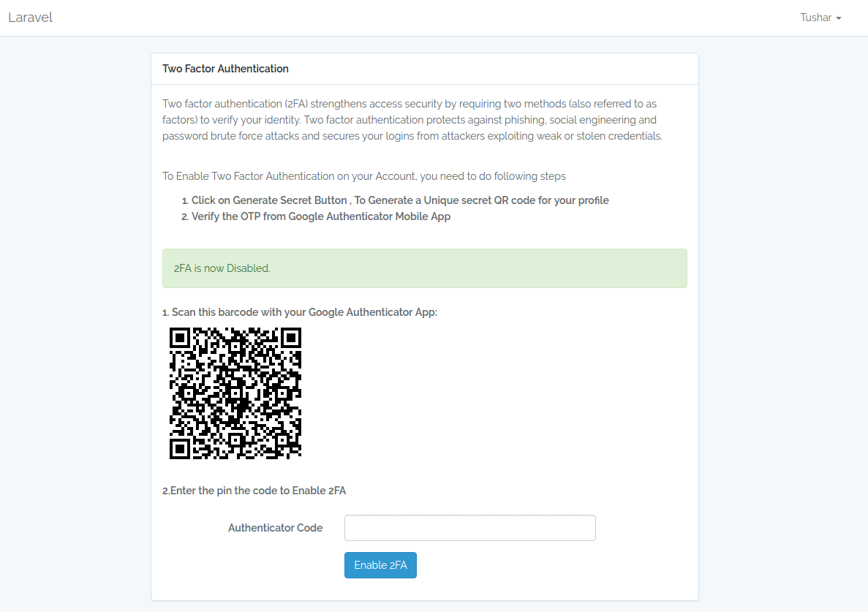The width and height of the screenshot is (868, 612).
Task: Click the caret arrow beside Tushar
Action: click(839, 18)
